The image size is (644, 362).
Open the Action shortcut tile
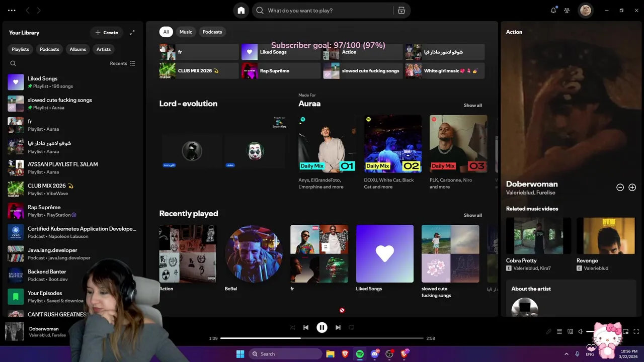[363, 52]
